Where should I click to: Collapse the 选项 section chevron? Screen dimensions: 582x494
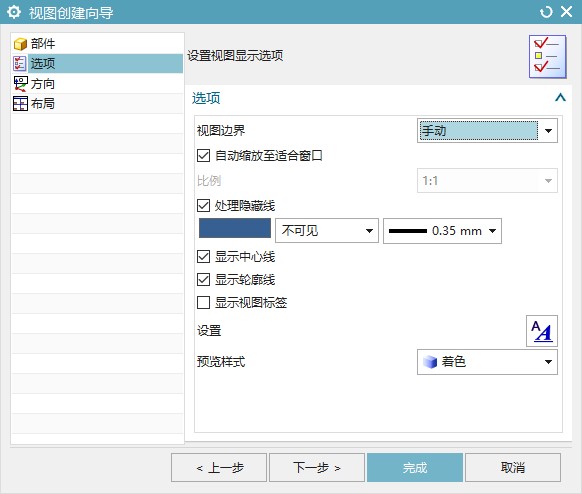[560, 98]
